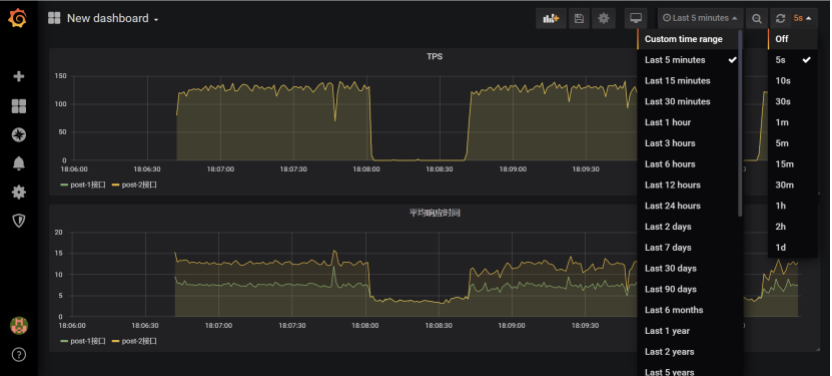The height and width of the screenshot is (376, 832).
Task: Collapse the 5s refresh interval dropdown
Action: [x=803, y=19]
